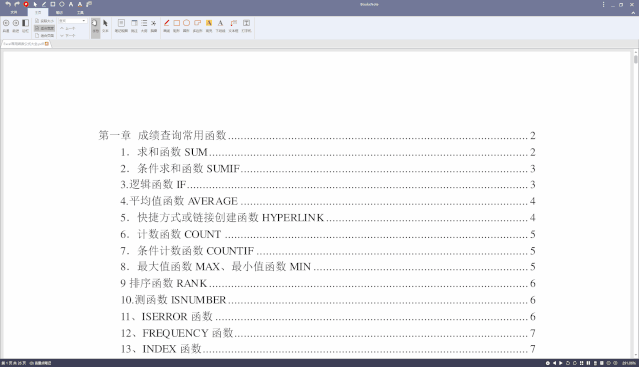Collapse the ribbon with the chevron arrow
This screenshot has height=367, width=639.
click(633, 13)
